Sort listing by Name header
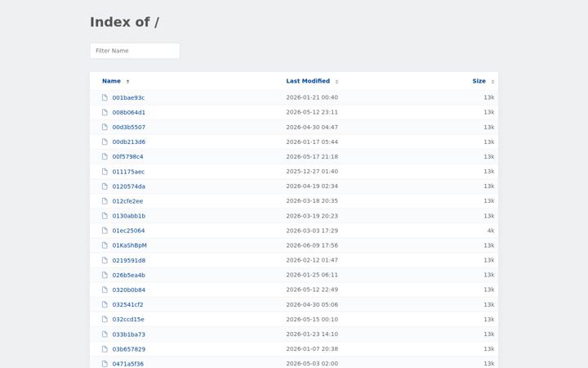 111,81
